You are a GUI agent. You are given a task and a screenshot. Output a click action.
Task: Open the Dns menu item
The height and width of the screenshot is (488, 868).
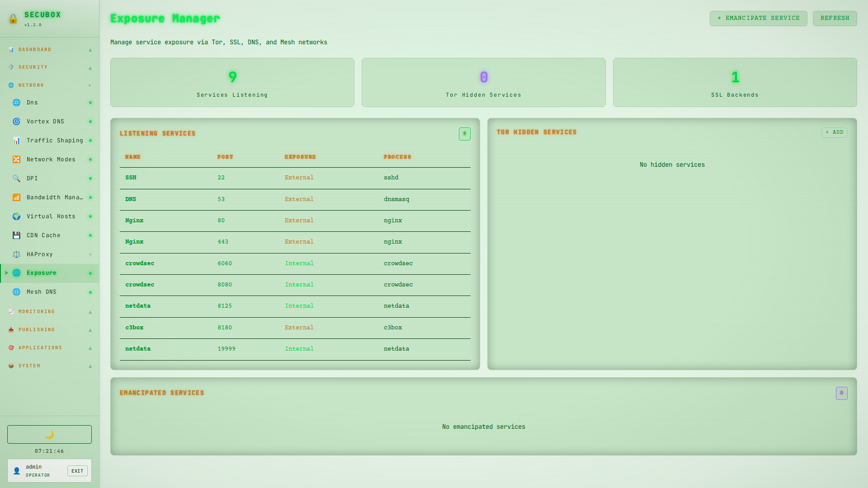click(x=32, y=103)
